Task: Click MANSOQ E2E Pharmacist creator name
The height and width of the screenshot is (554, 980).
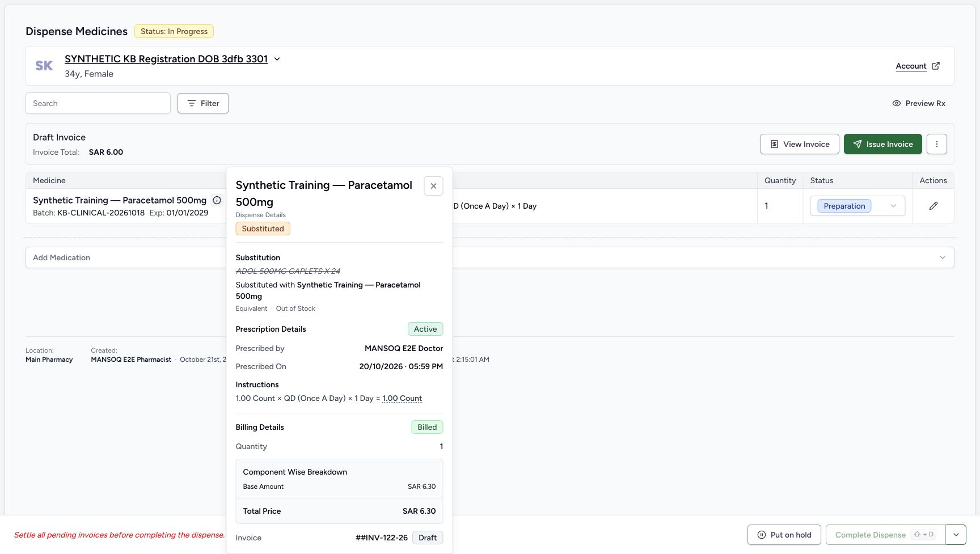Action: pos(131,360)
